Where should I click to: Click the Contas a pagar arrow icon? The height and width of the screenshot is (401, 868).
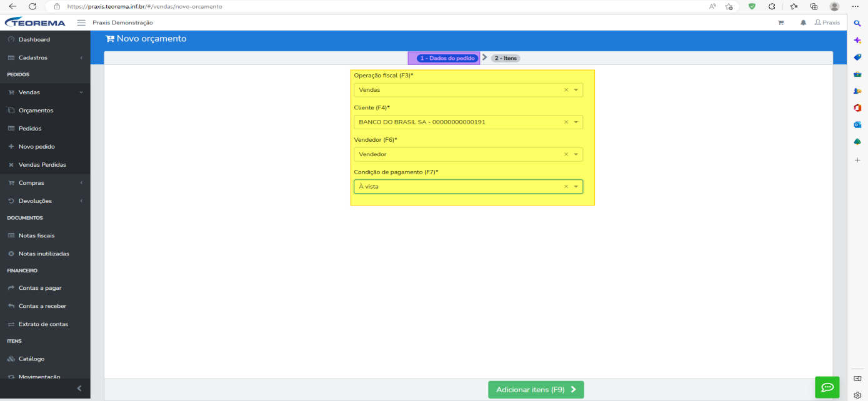[11, 288]
